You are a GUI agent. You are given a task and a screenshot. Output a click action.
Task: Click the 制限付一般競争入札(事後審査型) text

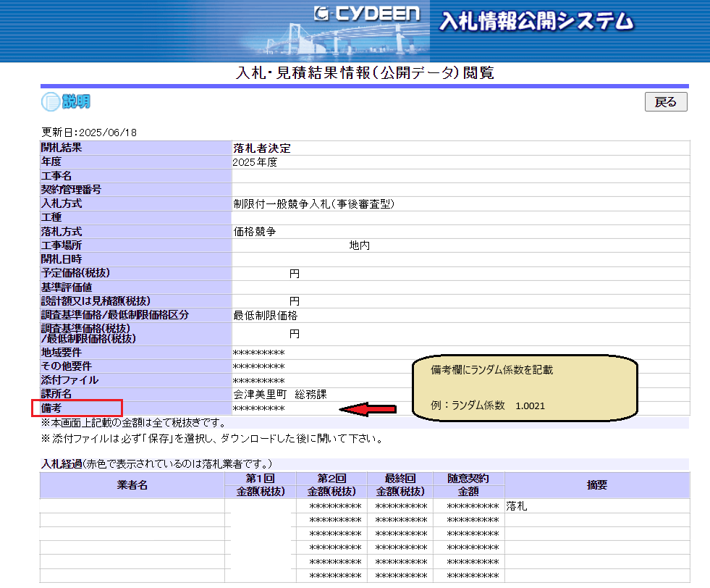pos(313,204)
